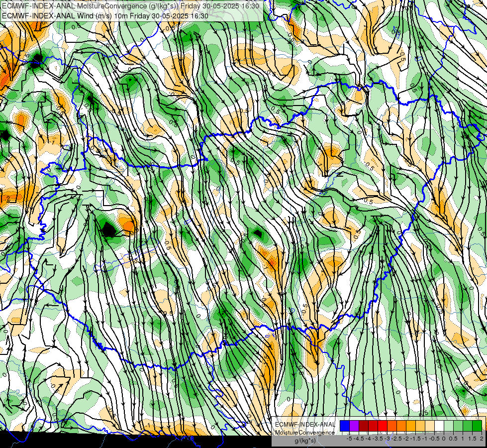Click ECMWF-INDEX-ANAL text in the legend
This screenshot has width=487, height=448.
tap(305, 425)
